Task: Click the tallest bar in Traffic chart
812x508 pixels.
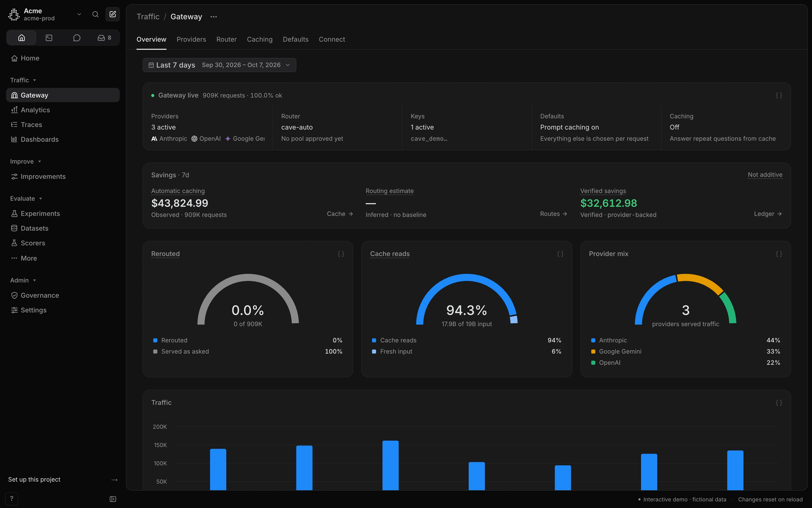Action: coord(391,465)
